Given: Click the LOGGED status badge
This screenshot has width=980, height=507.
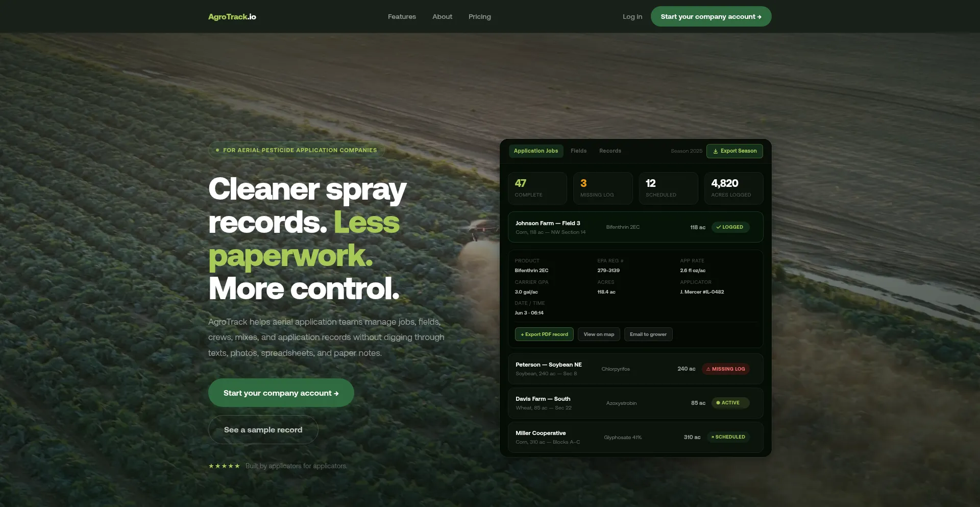Looking at the screenshot, I should tap(730, 227).
